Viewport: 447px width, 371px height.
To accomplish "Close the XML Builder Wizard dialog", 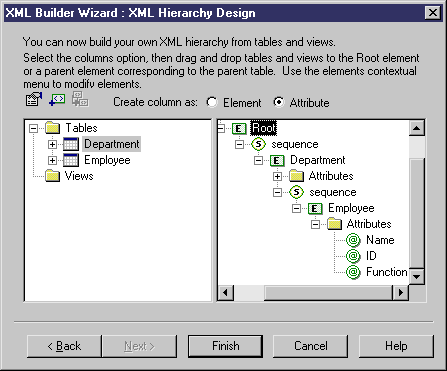I will pos(433,13).
